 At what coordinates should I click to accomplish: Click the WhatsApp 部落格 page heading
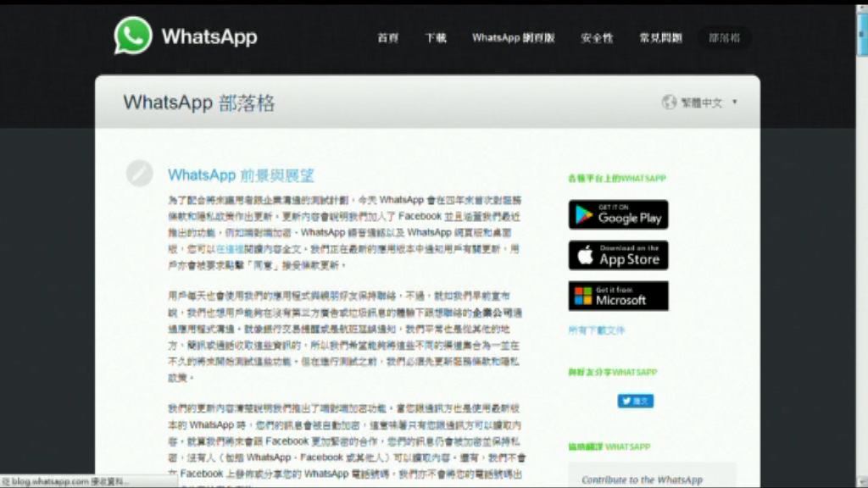click(x=199, y=103)
